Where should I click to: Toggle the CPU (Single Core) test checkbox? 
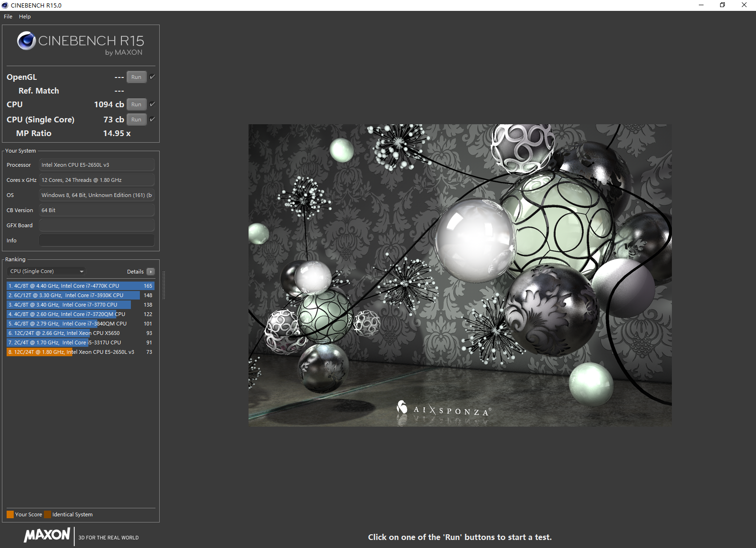point(152,119)
